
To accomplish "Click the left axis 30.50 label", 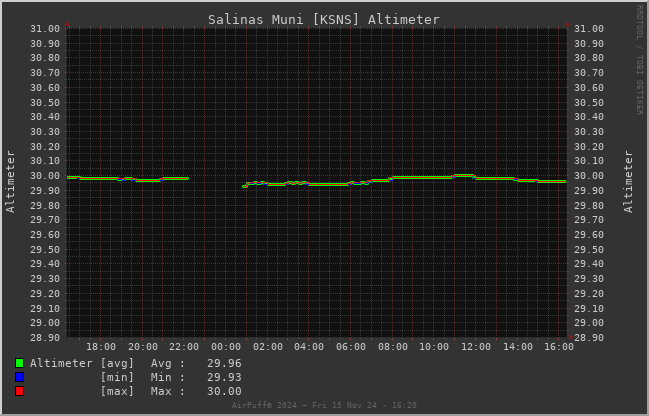I will [45, 103].
